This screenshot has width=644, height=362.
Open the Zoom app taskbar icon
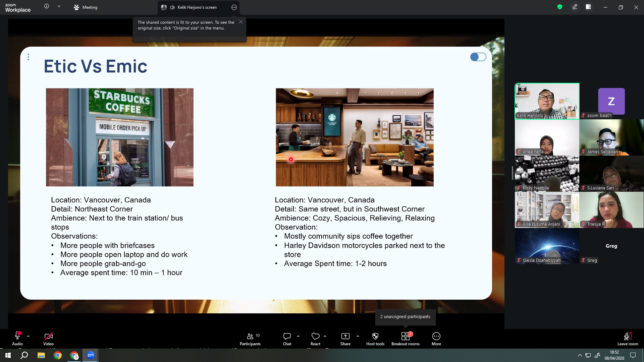(91, 355)
